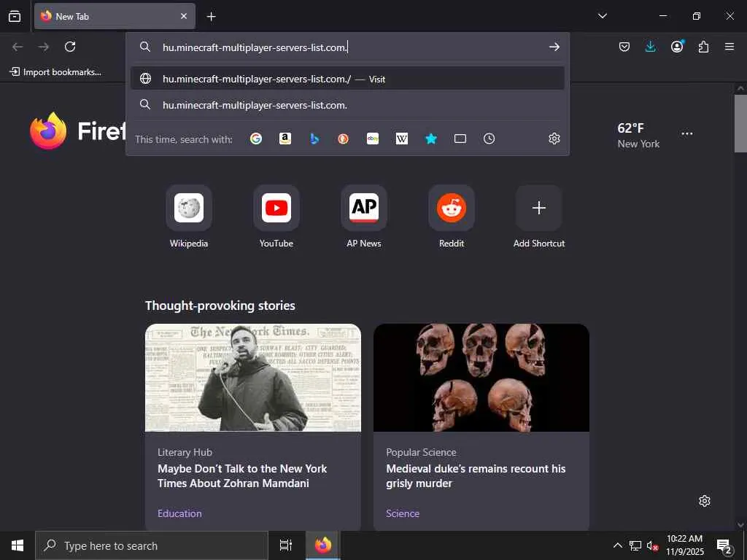Viewport: 747px width, 560px height.
Task: Open the Downloads panel
Action: 650,47
